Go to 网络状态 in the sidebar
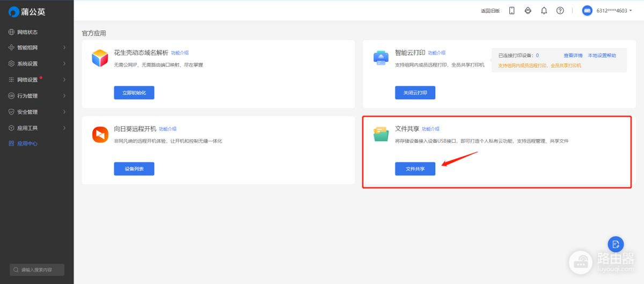This screenshot has width=644, height=284. point(27,32)
